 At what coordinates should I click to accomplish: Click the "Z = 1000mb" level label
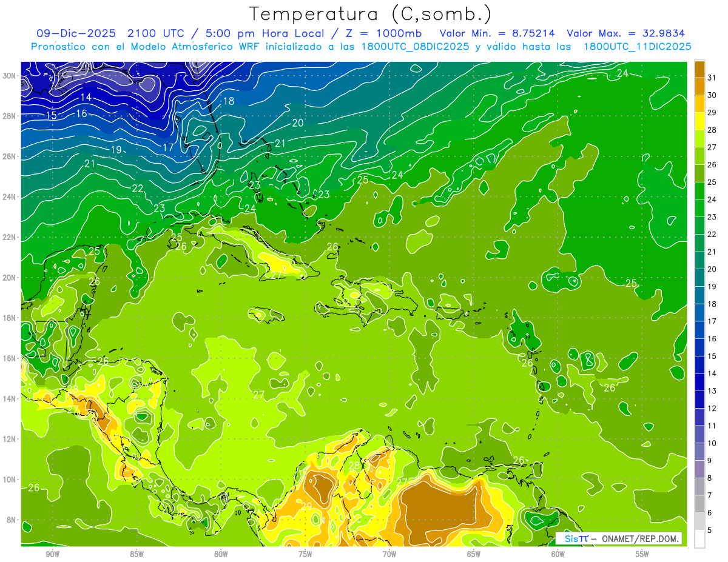(382, 33)
